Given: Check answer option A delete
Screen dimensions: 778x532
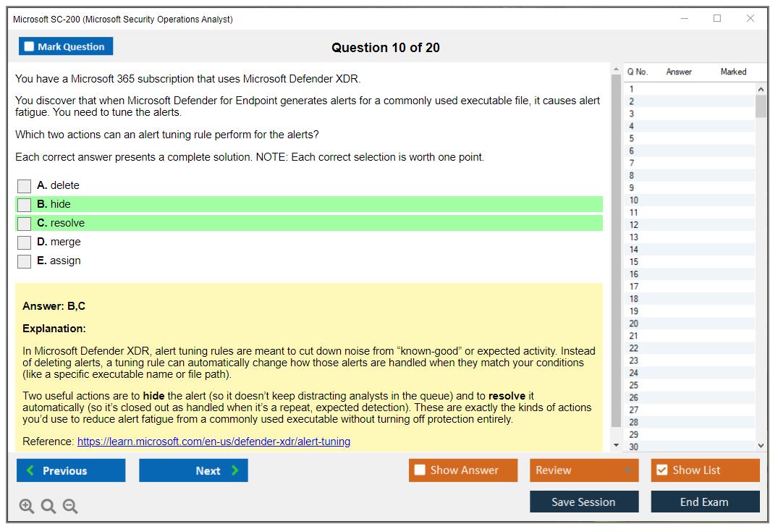Looking at the screenshot, I should [x=24, y=186].
